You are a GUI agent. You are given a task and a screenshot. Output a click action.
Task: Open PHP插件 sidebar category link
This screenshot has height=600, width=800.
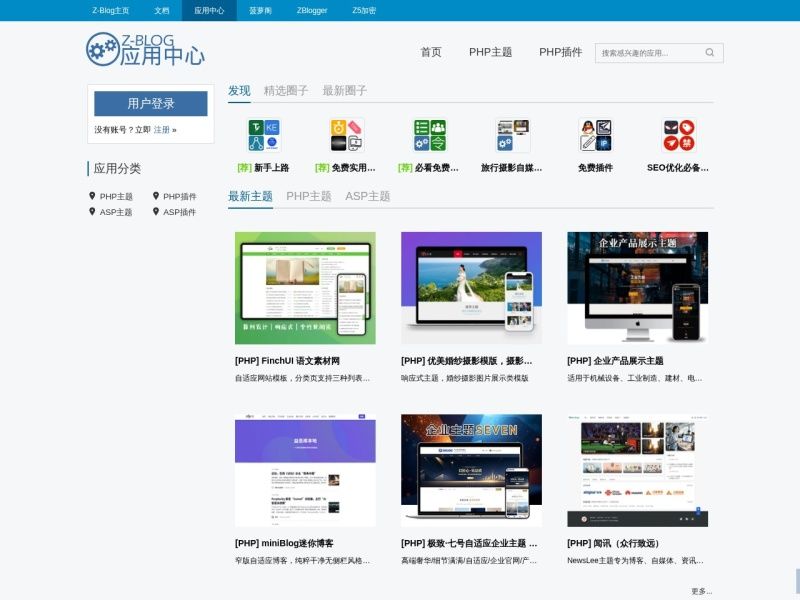point(180,196)
